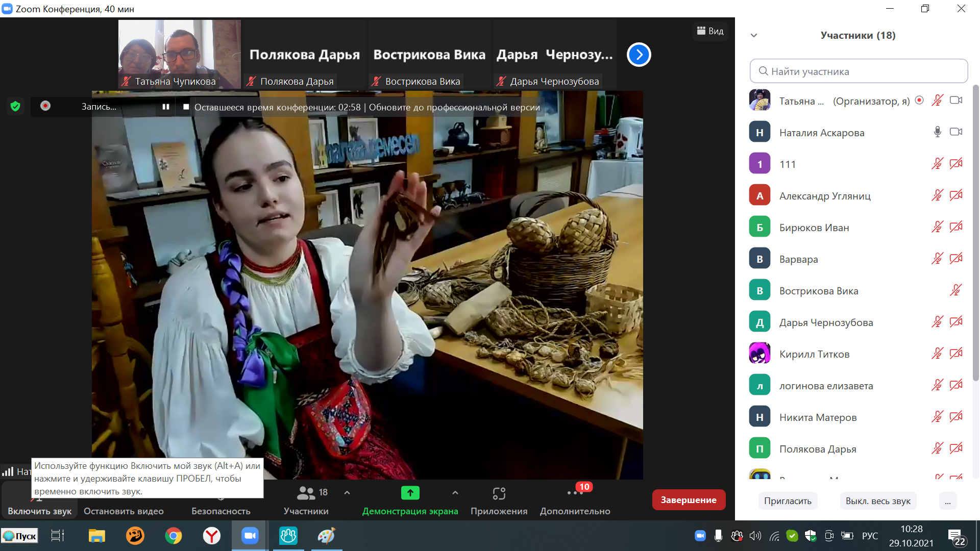This screenshot has width=980, height=551.
Task: Click логинова елизавета's muted mic icon
Action: 937,385
